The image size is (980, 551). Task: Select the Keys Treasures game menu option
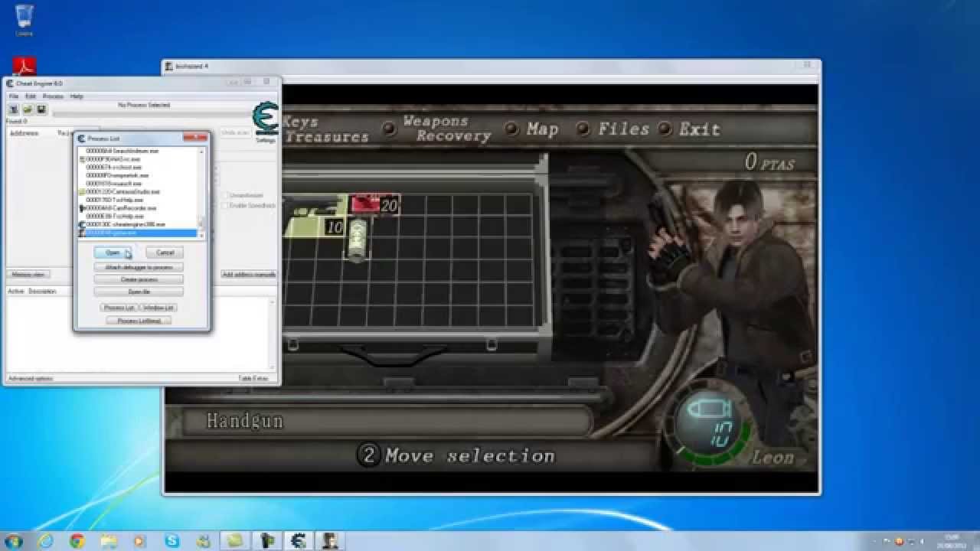coord(325,129)
